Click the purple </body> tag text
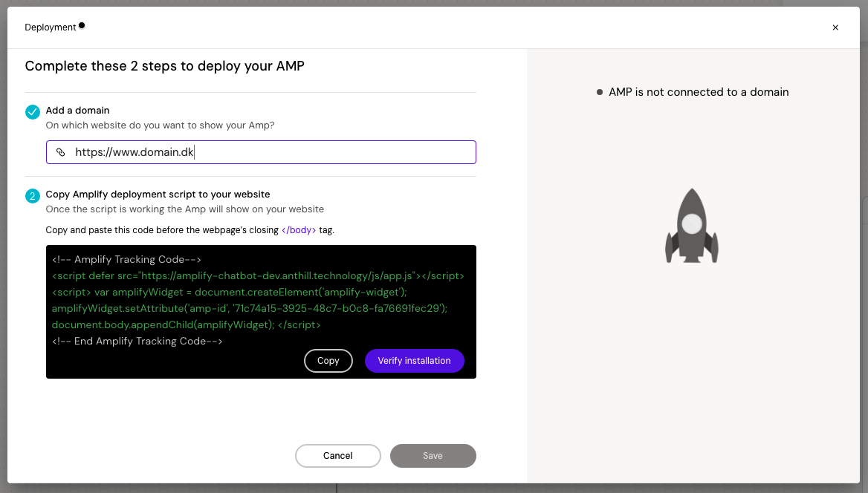Image resolution: width=868 pixels, height=493 pixels. [299, 230]
